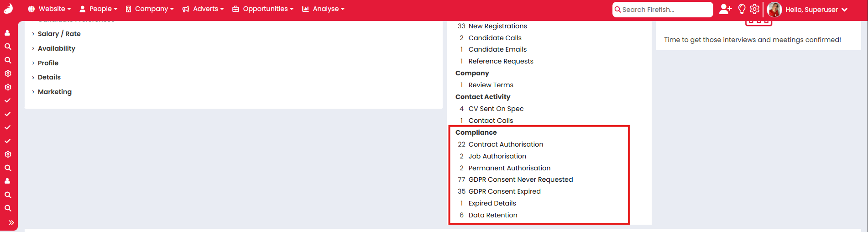Screen dimensions: 868x232
Task: Click the Company heading in actions list
Action: [x=472, y=73]
